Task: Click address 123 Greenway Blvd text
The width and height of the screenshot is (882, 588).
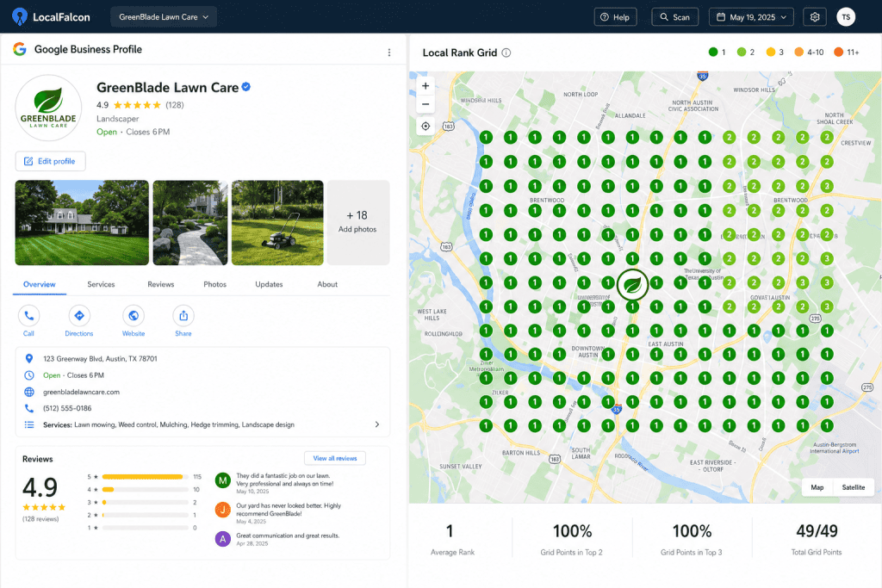Action: point(100,359)
